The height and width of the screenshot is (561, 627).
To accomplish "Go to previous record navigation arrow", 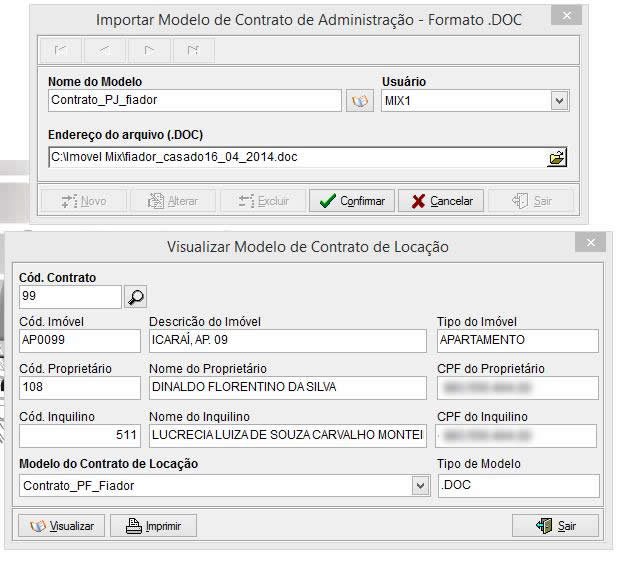I will [103, 49].
